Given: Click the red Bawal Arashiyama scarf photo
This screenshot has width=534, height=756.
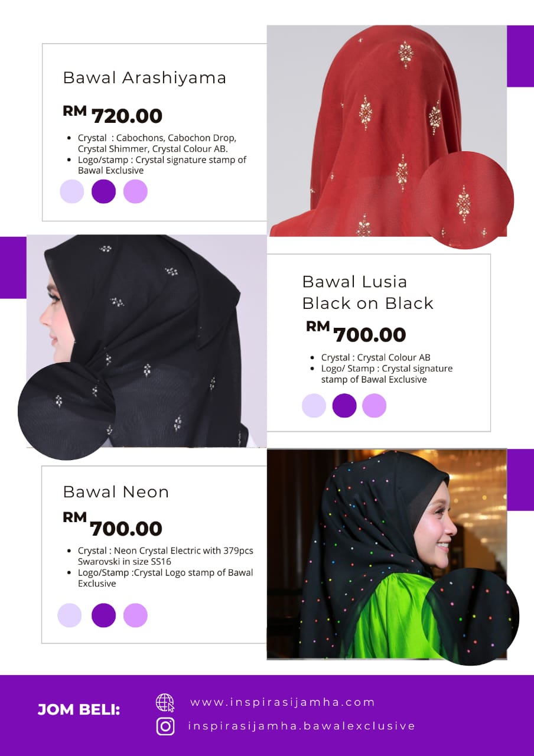Looking at the screenshot, I should (x=387, y=131).
